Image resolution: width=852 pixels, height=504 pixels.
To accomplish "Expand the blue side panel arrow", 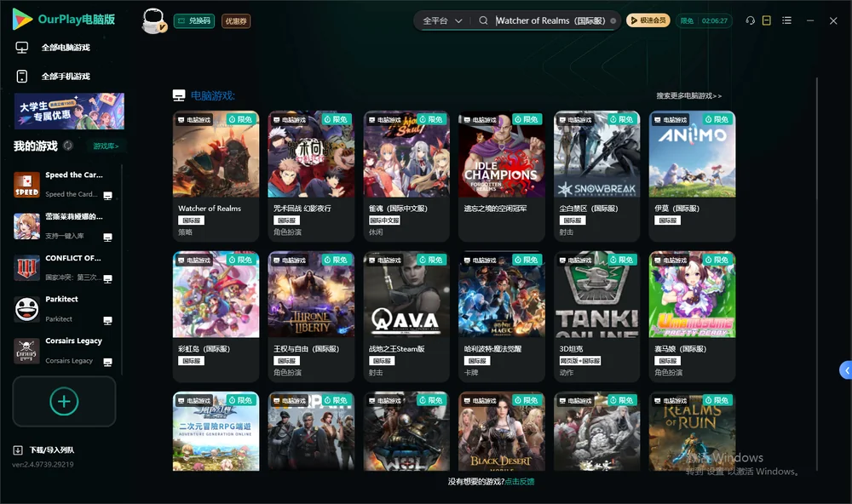I will click(846, 370).
